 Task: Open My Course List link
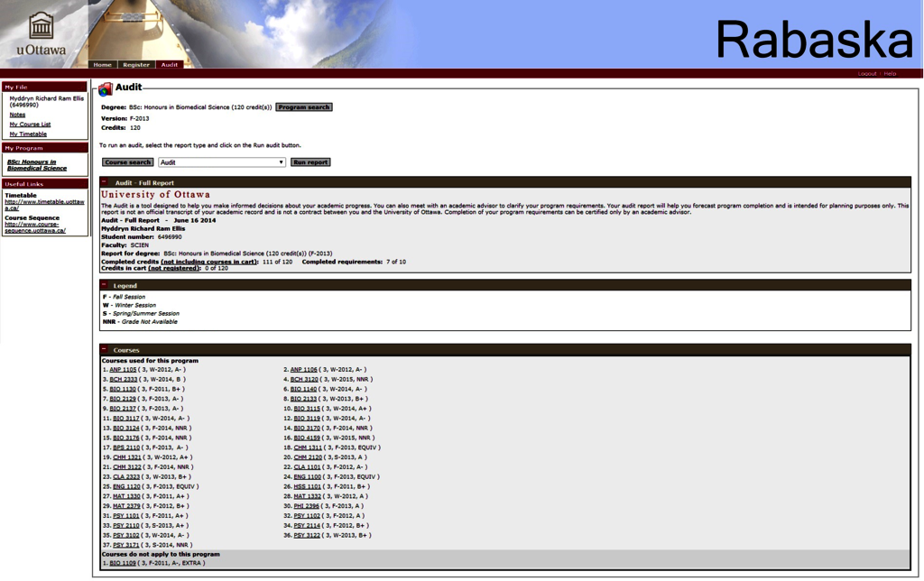tap(30, 124)
